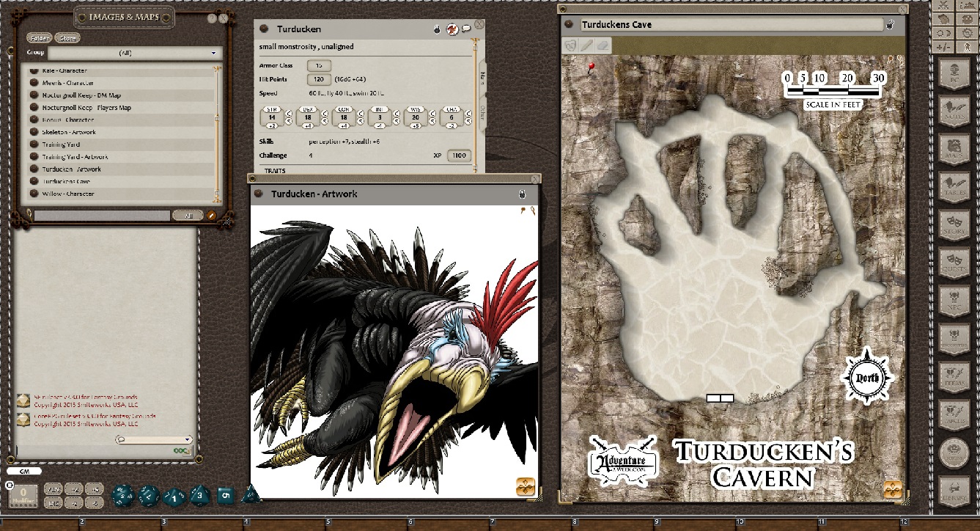The image size is (980, 531).
Task: Toggle the ADV advantage button
Action: 54,489
